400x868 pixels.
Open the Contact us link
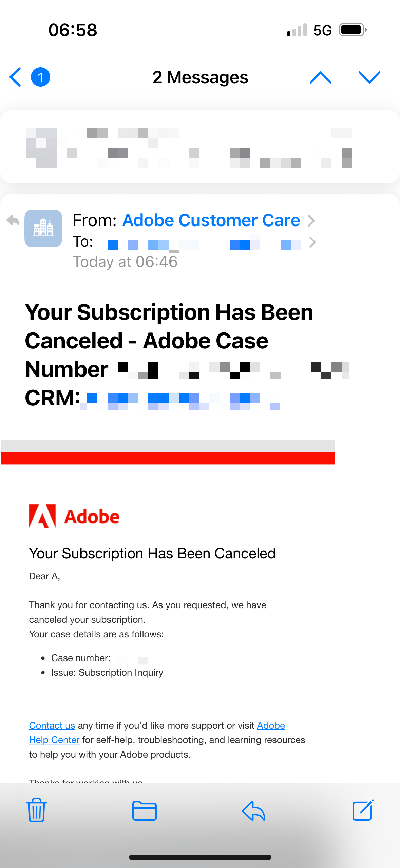pos(52,725)
